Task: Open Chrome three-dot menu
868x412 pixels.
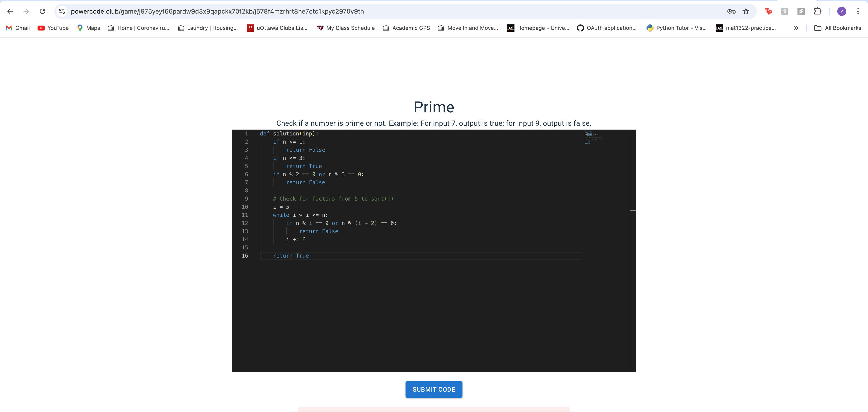Action: tap(858, 12)
